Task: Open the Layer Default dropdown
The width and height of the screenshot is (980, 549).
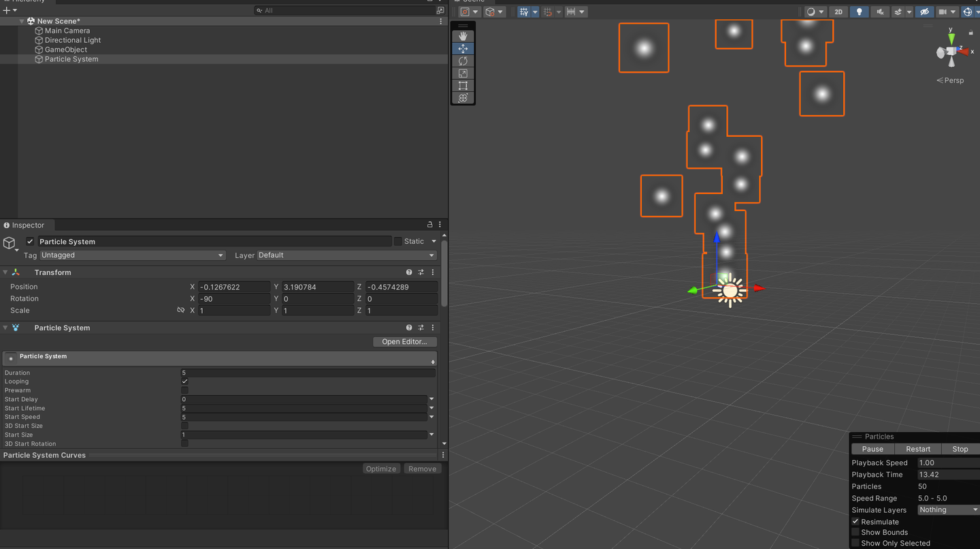Action: [x=344, y=255]
